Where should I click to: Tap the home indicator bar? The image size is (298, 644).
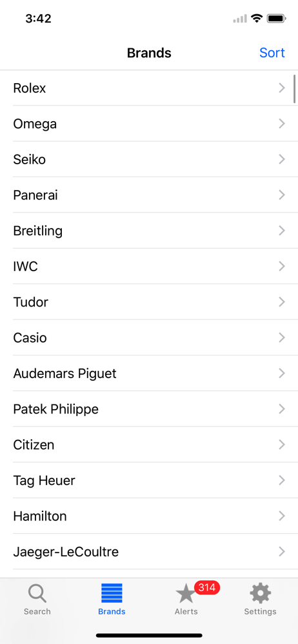point(149,636)
